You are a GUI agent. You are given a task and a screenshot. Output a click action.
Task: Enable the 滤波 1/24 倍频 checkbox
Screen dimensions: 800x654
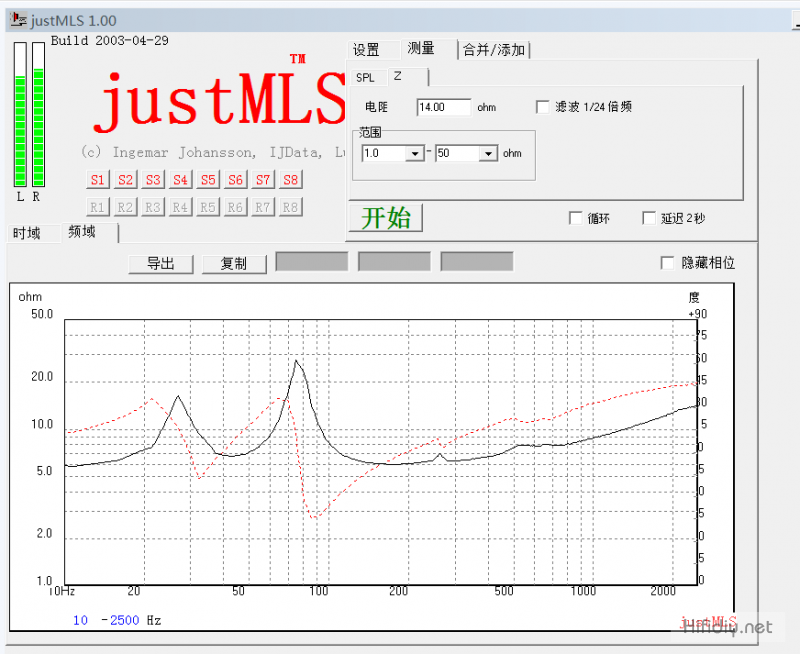543,107
